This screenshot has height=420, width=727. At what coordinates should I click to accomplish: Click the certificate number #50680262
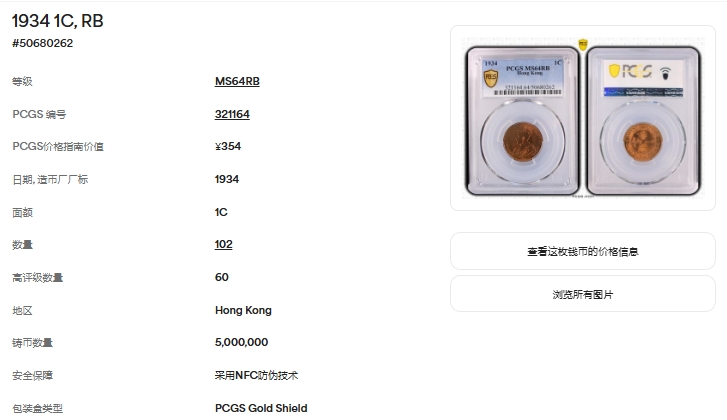[x=43, y=43]
